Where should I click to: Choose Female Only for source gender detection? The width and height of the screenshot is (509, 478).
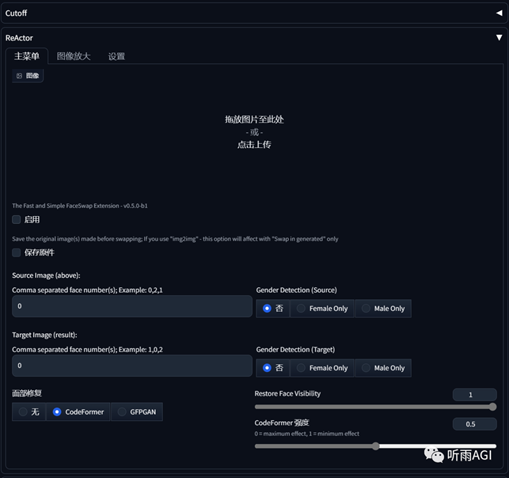pos(322,309)
